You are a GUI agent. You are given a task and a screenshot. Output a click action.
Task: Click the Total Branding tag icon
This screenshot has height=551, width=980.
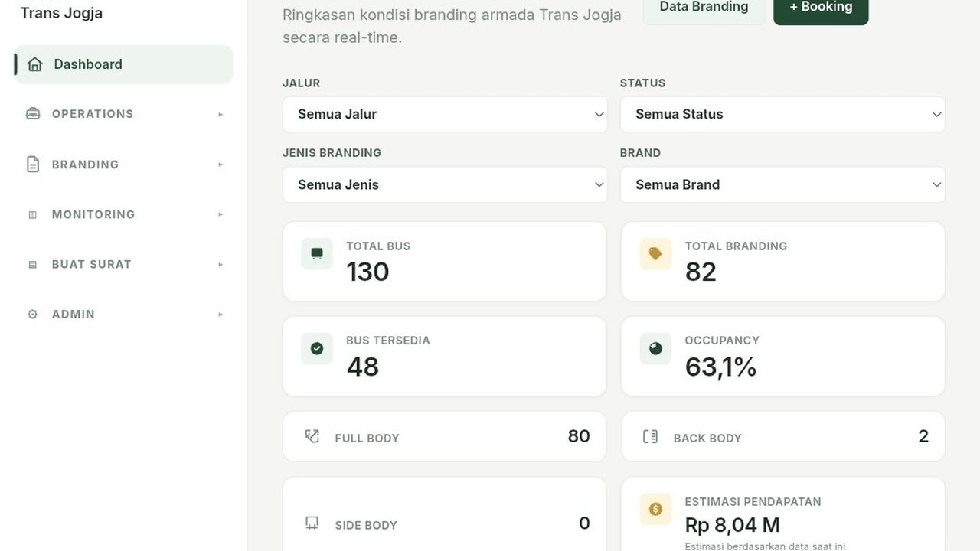pos(655,253)
